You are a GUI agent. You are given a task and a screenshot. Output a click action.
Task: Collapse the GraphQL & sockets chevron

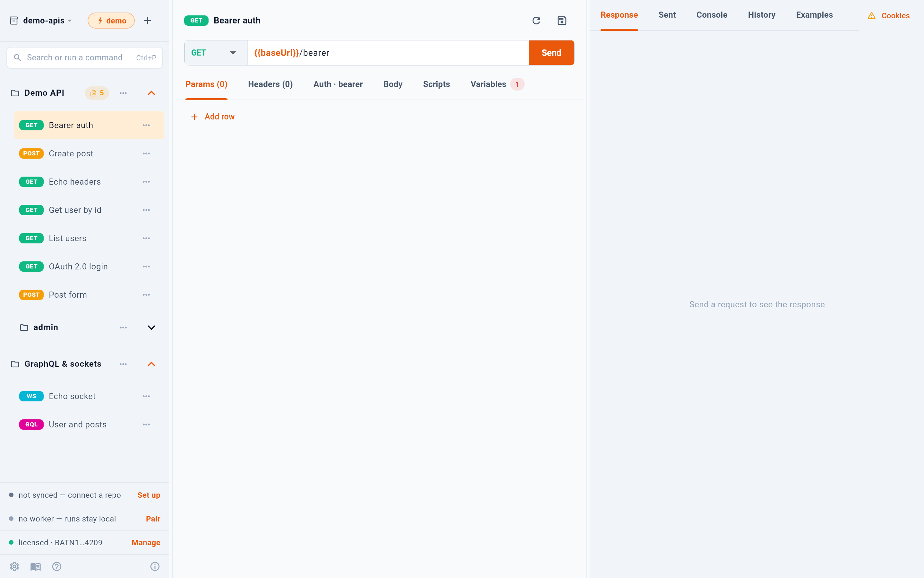151,364
